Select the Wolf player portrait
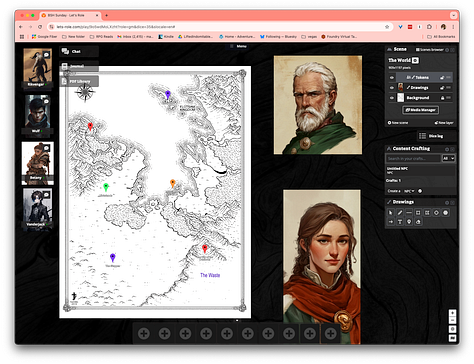 point(37,114)
